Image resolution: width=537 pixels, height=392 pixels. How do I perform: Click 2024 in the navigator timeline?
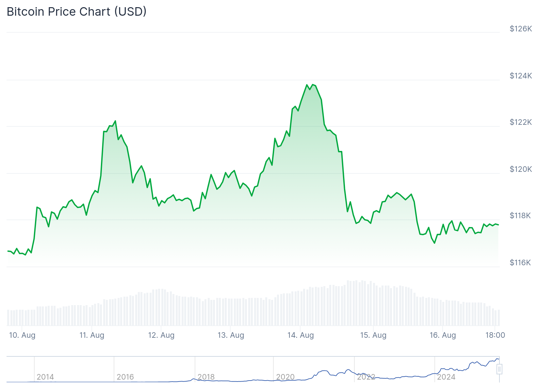[446, 377]
